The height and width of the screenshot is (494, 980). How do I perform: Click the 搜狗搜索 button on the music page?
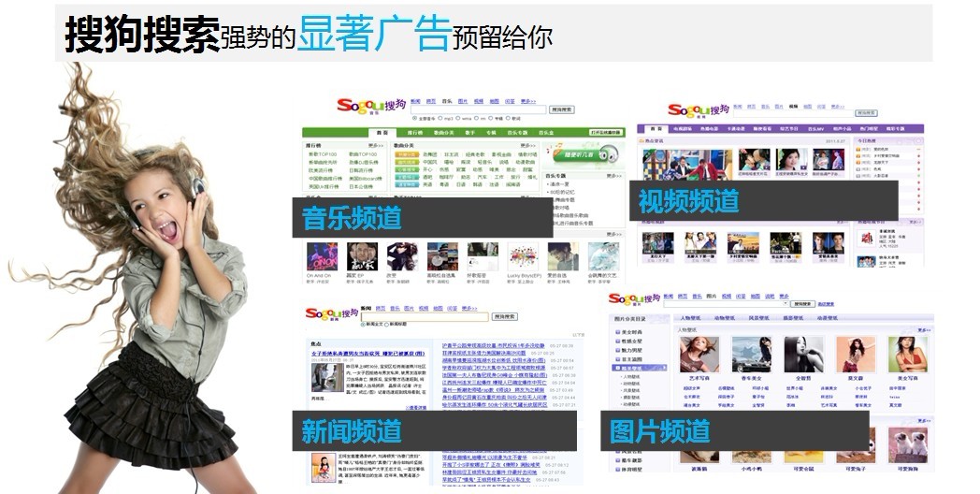click(562, 109)
